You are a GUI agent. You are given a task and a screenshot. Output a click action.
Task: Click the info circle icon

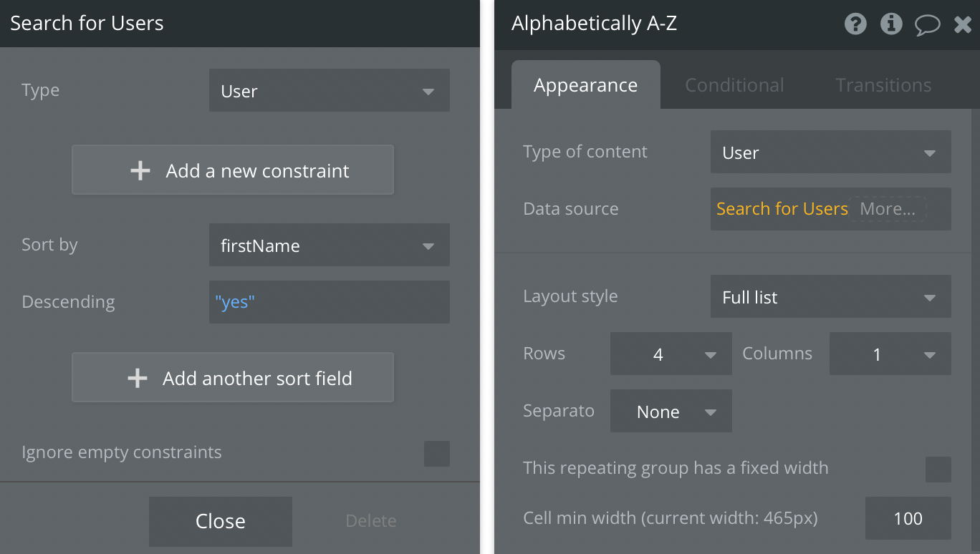[x=891, y=24]
